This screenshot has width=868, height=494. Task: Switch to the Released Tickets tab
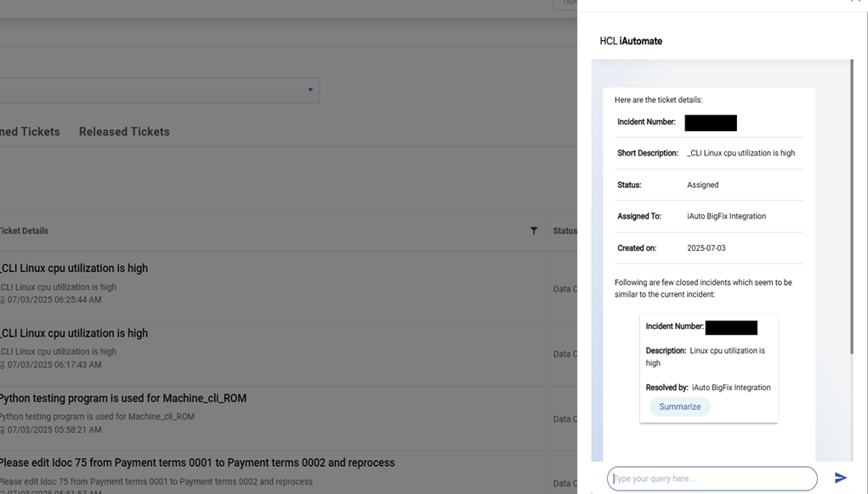pos(124,132)
